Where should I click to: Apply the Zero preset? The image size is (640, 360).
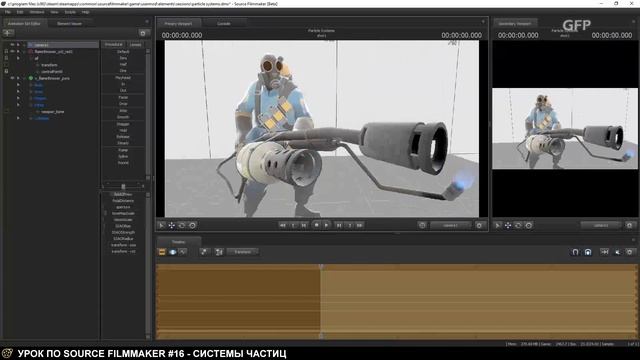pos(123,58)
